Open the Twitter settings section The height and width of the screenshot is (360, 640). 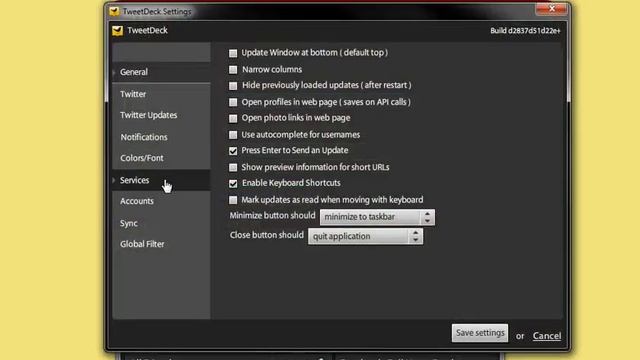tap(161, 94)
